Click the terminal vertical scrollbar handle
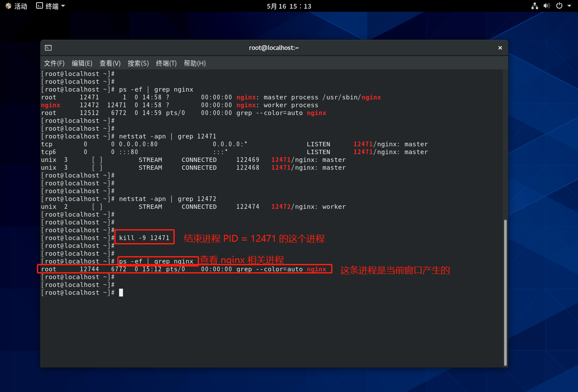The height and width of the screenshot is (392, 578). pyautogui.click(x=505, y=292)
